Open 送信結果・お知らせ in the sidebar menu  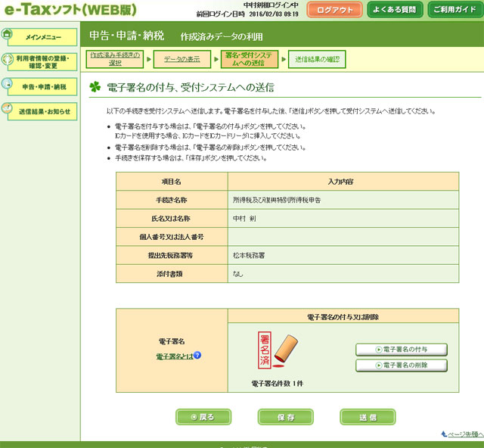pyautogui.click(x=45, y=111)
